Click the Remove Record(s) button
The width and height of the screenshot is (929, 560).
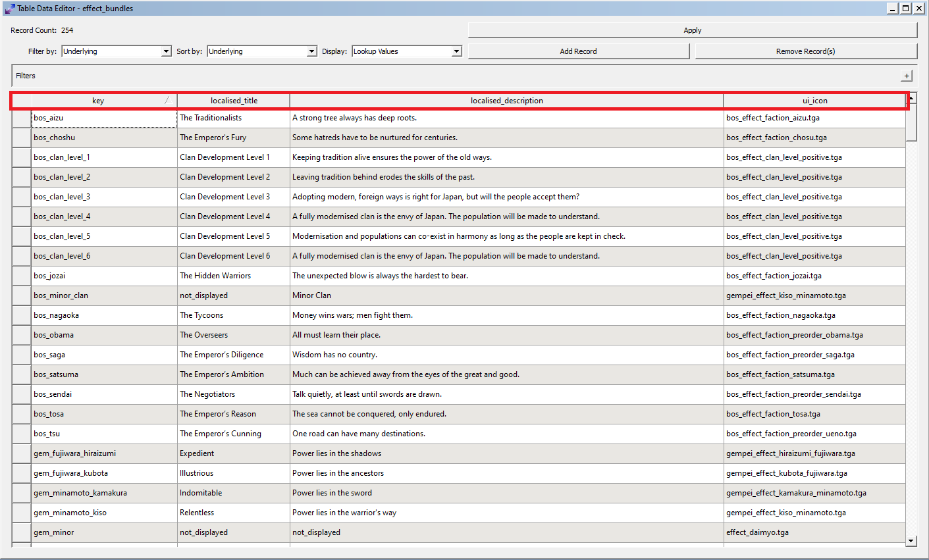click(806, 51)
